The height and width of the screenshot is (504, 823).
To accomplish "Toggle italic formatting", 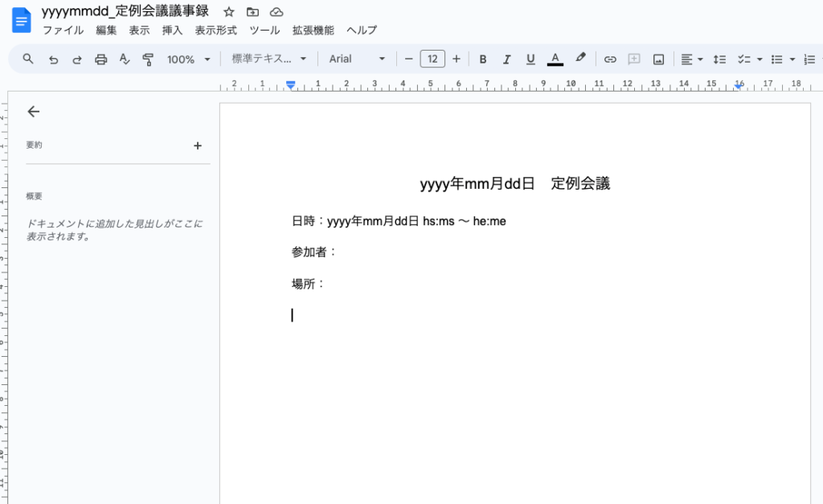I will [x=506, y=59].
